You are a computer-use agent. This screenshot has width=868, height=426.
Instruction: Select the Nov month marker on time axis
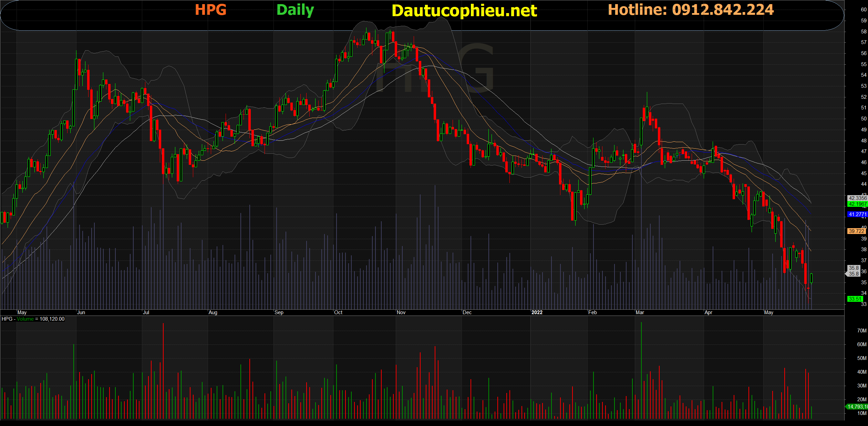[x=401, y=312]
